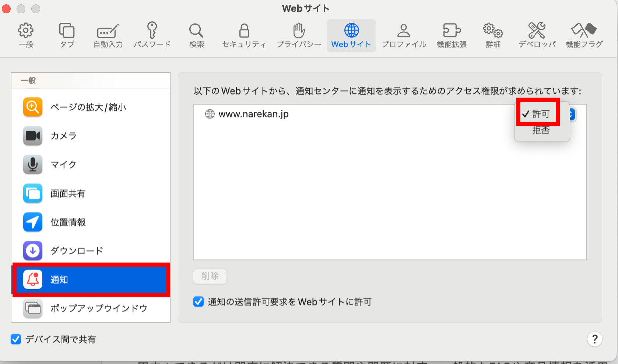Uncheck 通知の送信許可要求をWebサイトに許可

199,302
